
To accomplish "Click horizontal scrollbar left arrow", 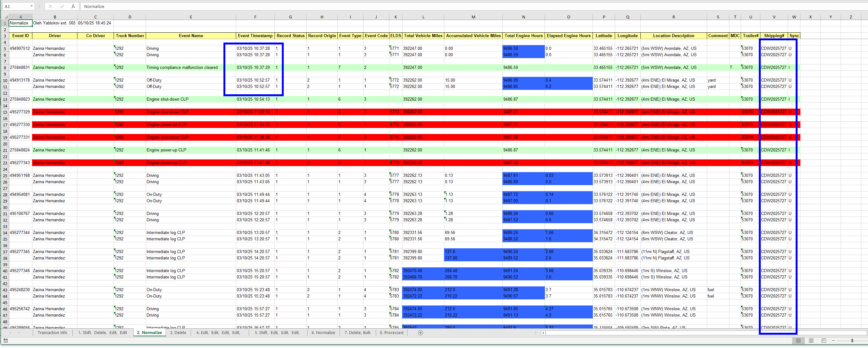I will point(543,333).
